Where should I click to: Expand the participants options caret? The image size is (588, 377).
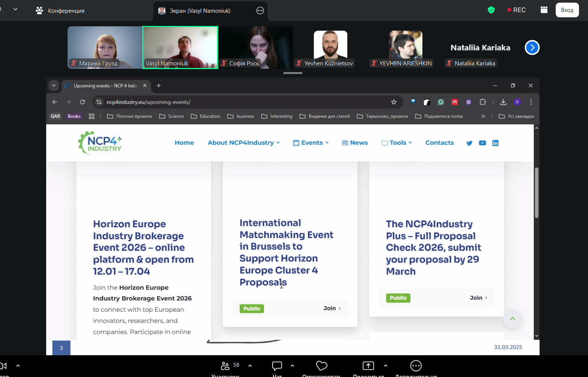250,366
